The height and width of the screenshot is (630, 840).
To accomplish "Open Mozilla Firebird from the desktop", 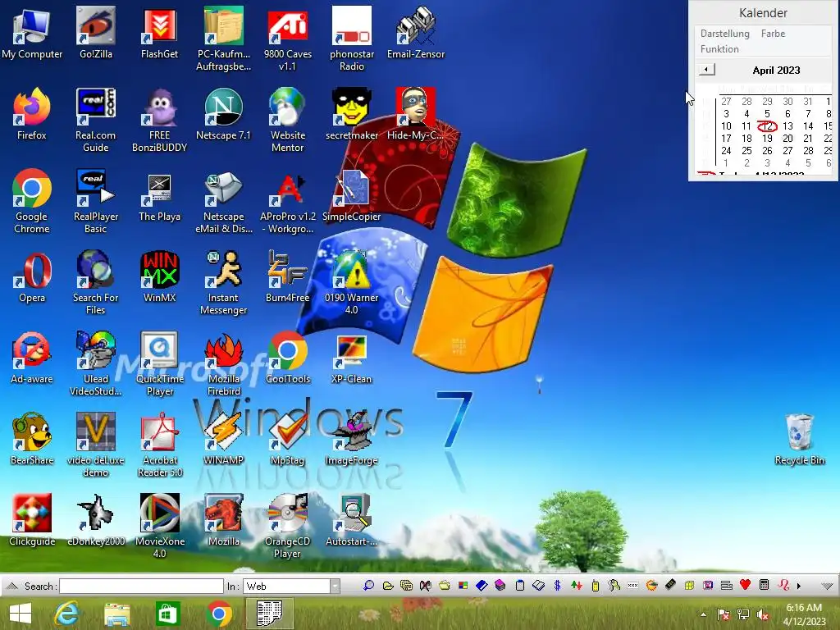I will [223, 363].
